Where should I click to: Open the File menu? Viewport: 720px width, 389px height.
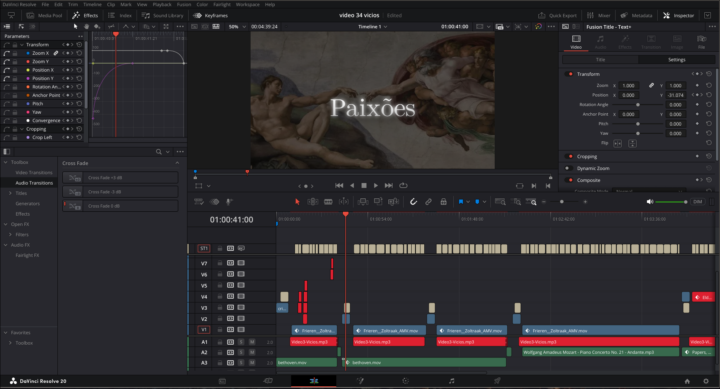pyautogui.click(x=45, y=4)
